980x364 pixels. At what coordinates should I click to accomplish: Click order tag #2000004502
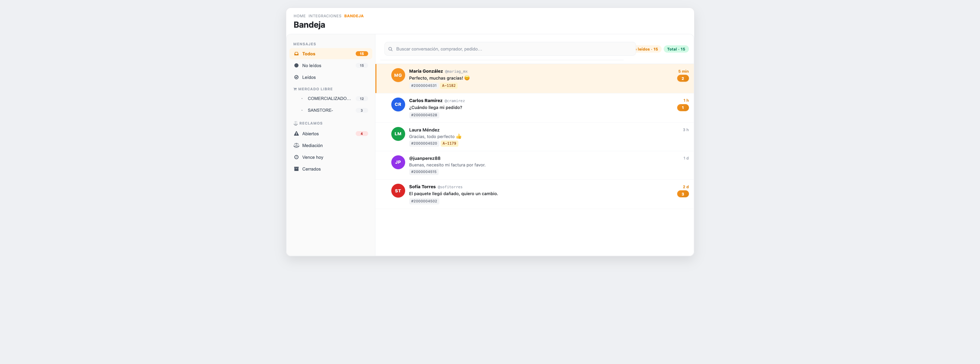[x=424, y=201]
